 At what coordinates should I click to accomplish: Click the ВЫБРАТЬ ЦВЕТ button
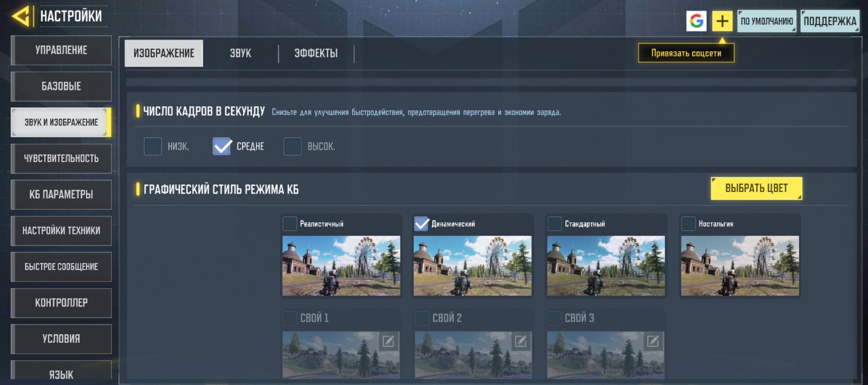pyautogui.click(x=756, y=188)
